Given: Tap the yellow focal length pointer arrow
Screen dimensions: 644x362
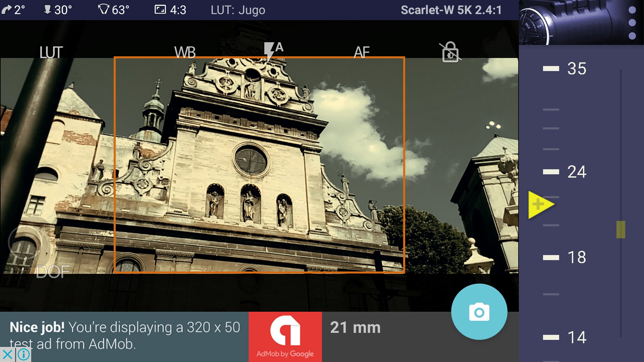Looking at the screenshot, I should 541,205.
